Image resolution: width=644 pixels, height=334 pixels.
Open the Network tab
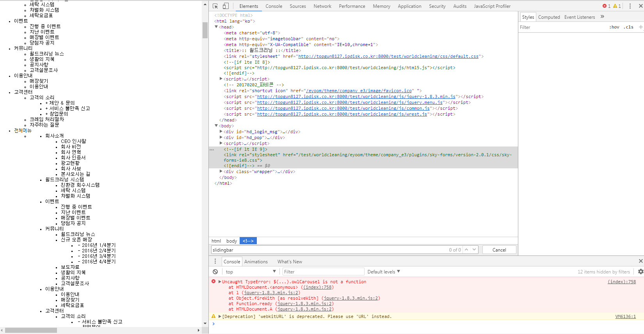pos(322,6)
